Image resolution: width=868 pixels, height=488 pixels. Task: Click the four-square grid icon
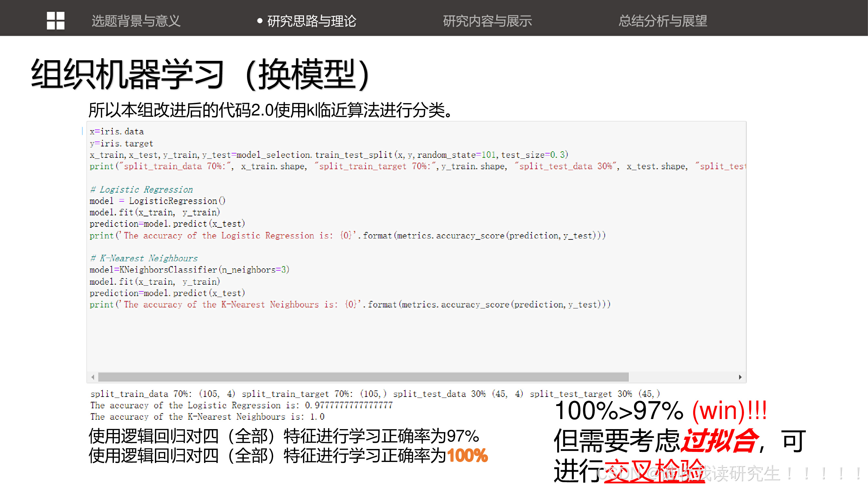56,20
